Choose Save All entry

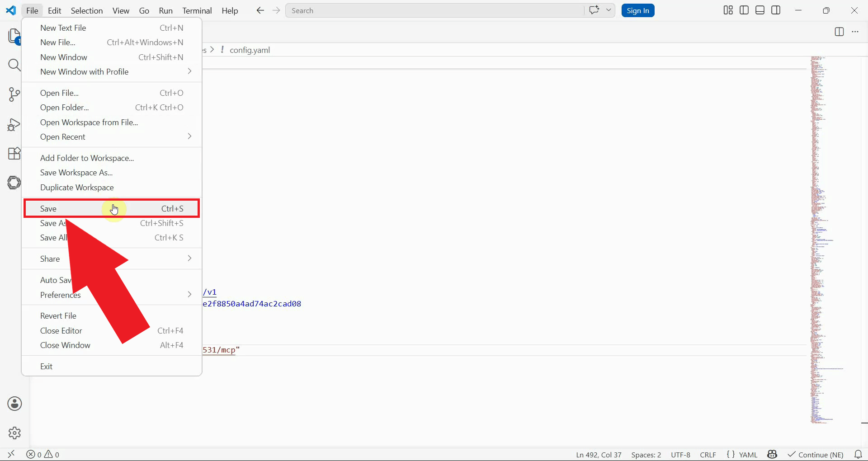(x=112, y=238)
